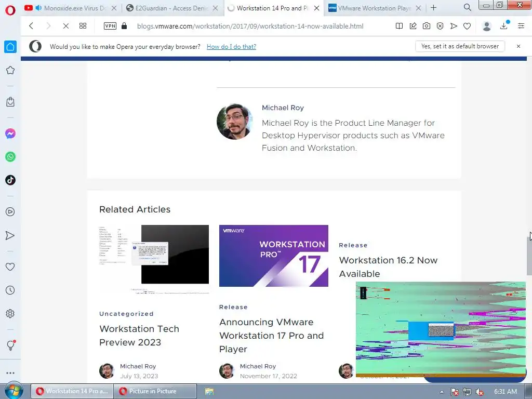
Task: Select 'Picture in Picture' taskbar button
Action: click(155, 391)
